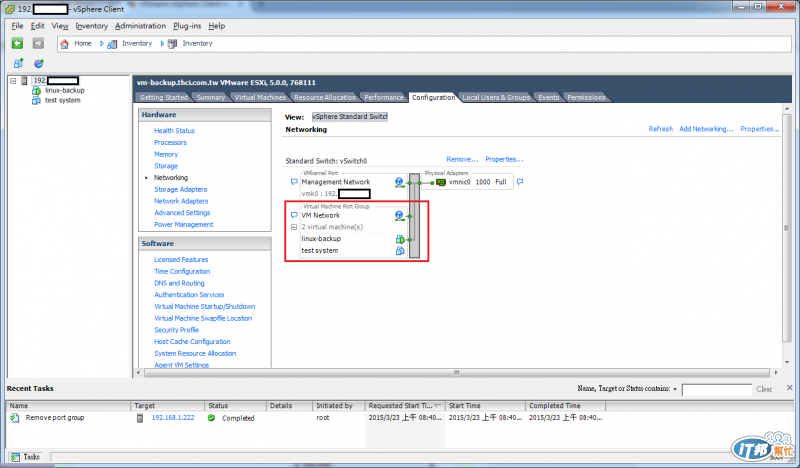Click the Name column header in tasks

[68, 406]
